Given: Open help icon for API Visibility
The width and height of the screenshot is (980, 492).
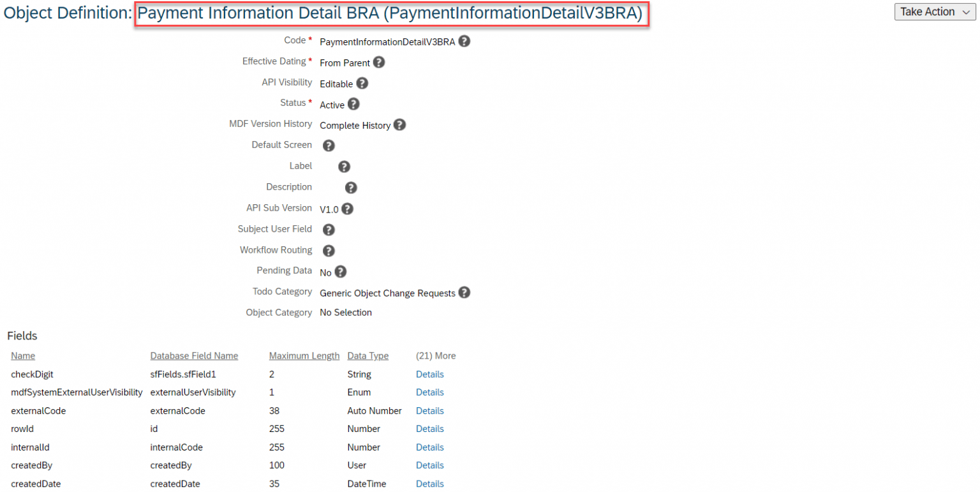Looking at the screenshot, I should 362,84.
